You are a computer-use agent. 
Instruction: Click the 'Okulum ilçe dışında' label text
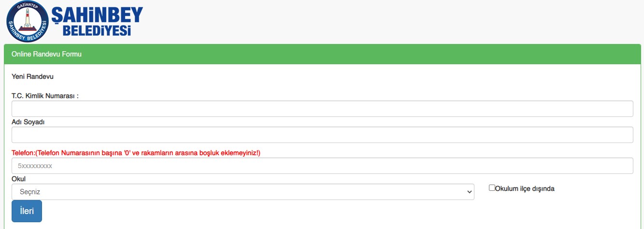pyautogui.click(x=525, y=188)
